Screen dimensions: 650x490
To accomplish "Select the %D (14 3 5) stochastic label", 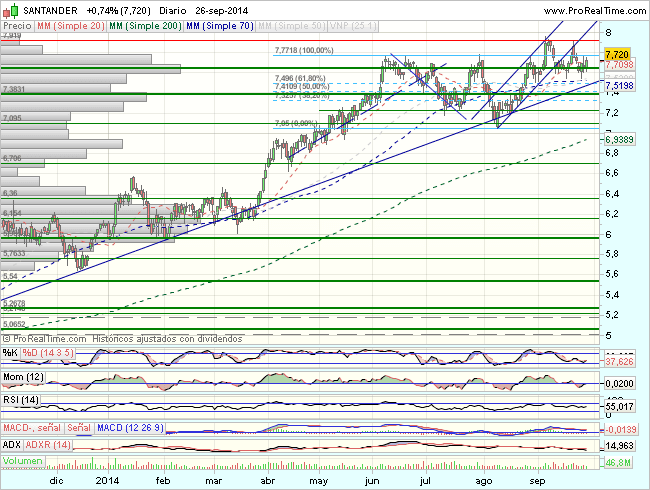I will [x=48, y=352].
